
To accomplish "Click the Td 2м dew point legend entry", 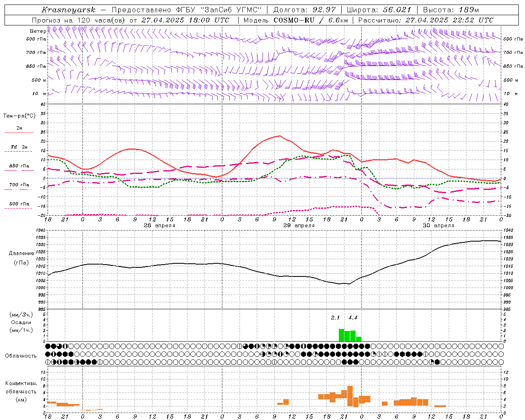I will (19, 148).
